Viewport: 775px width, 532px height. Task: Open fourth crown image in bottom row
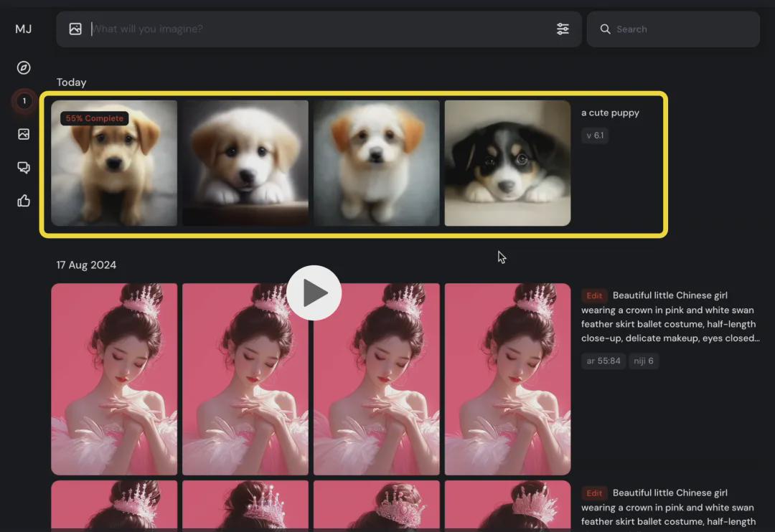click(x=507, y=505)
